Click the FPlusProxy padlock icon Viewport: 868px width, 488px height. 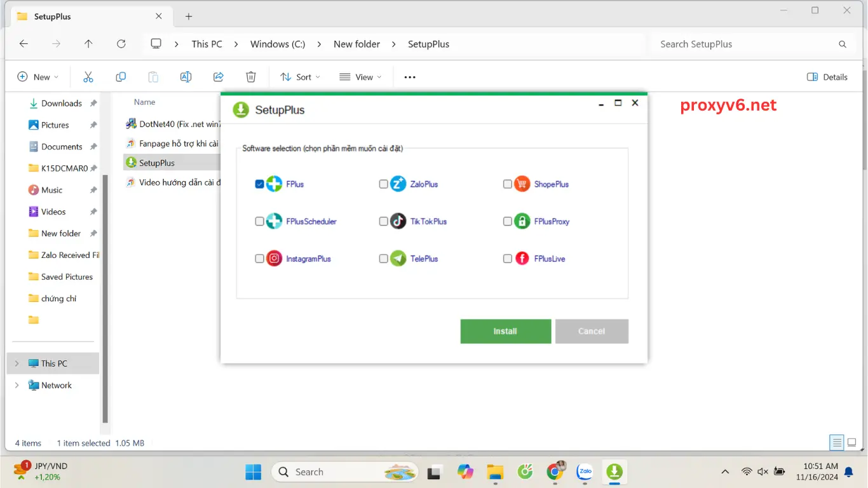pyautogui.click(x=522, y=221)
